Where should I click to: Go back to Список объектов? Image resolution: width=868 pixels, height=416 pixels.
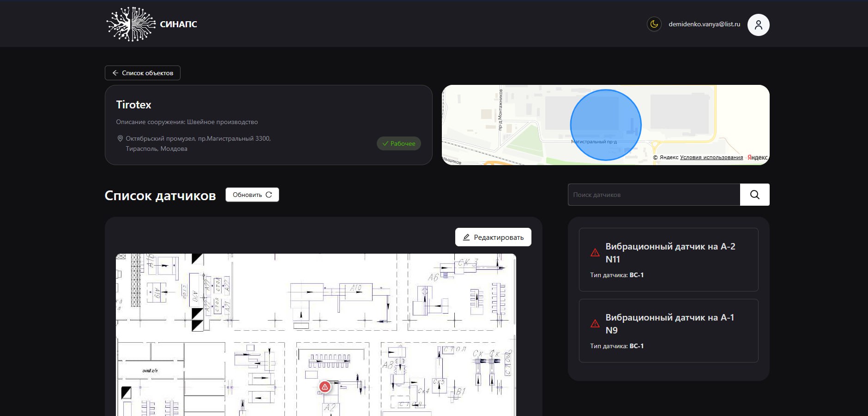click(143, 73)
